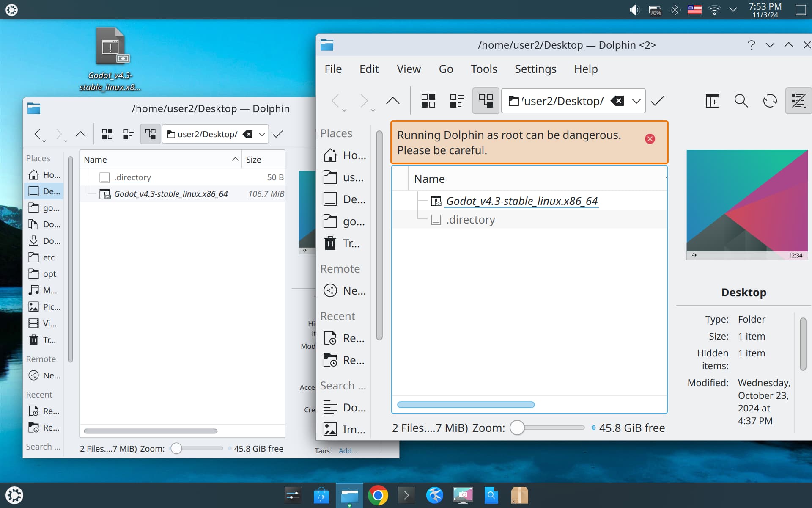This screenshot has height=508, width=812.
Task: Confirm location checkmark in first Dolphin window
Action: coord(278,134)
